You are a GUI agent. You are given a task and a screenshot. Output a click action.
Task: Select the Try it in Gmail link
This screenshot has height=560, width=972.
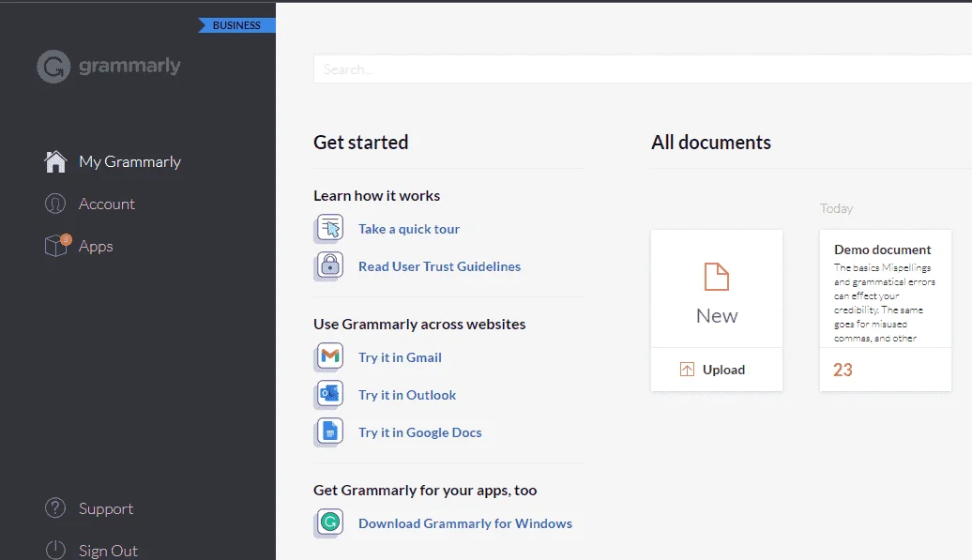click(400, 357)
